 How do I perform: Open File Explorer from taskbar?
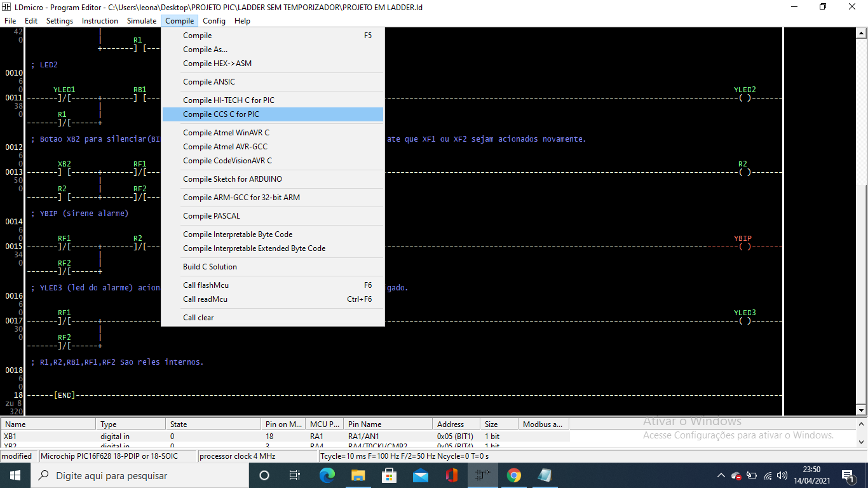coord(358,475)
